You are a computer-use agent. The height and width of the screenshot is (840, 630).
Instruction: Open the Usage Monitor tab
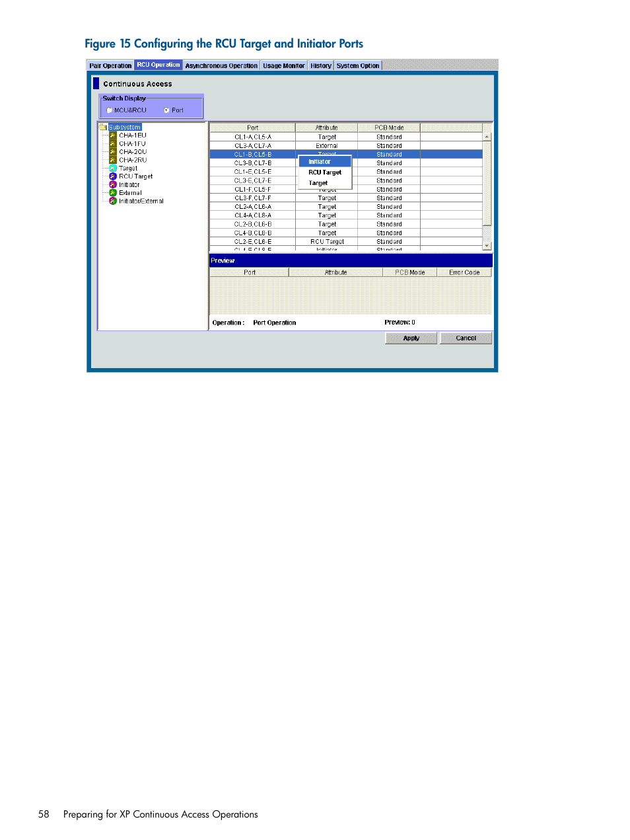(284, 65)
